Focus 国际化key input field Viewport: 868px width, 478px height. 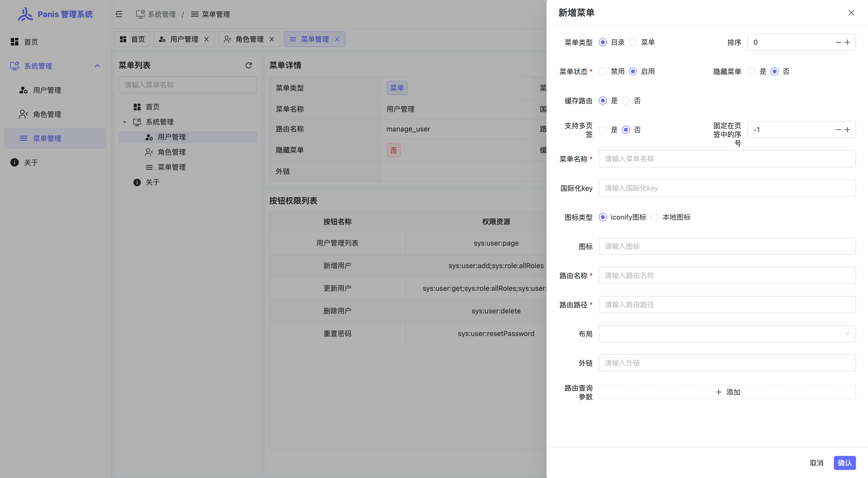(727, 188)
